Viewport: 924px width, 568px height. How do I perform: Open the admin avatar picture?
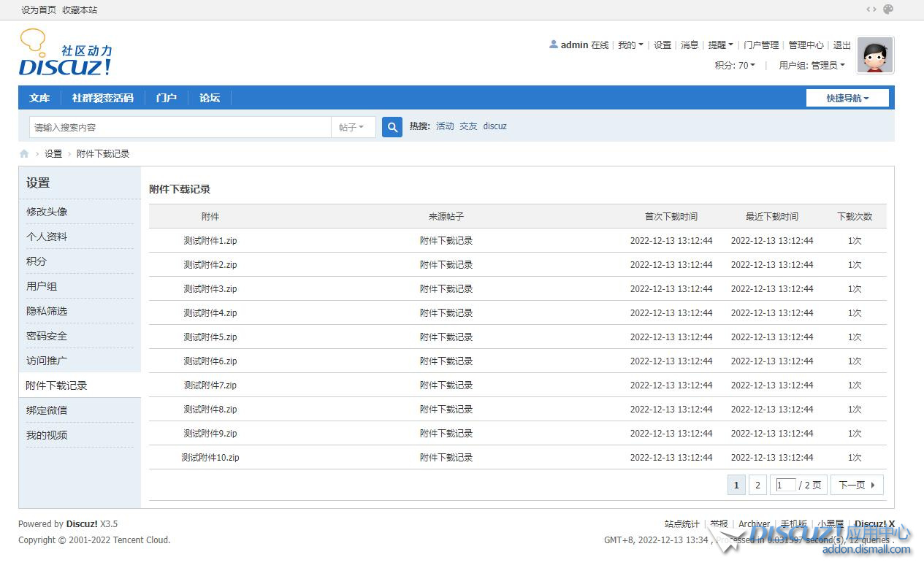pos(874,55)
